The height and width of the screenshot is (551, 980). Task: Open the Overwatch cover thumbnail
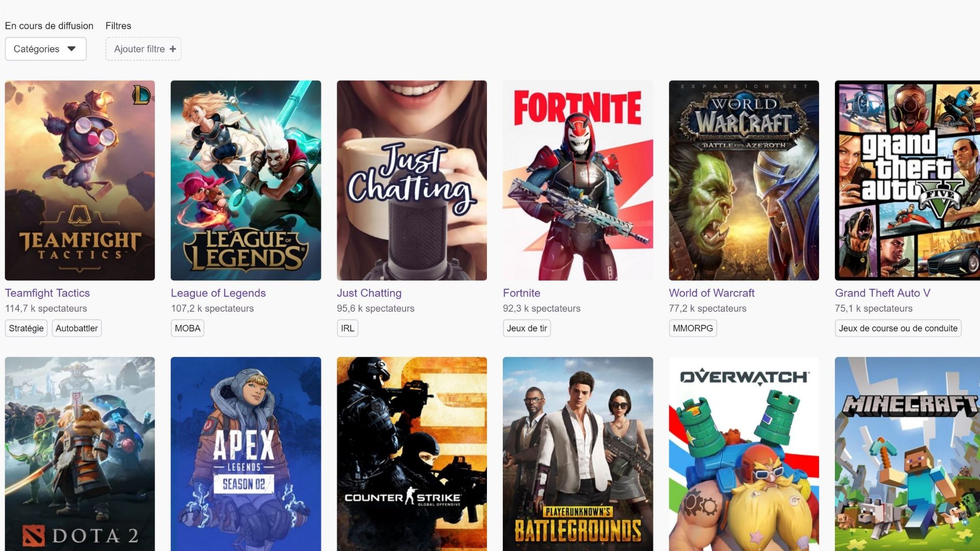point(744,454)
